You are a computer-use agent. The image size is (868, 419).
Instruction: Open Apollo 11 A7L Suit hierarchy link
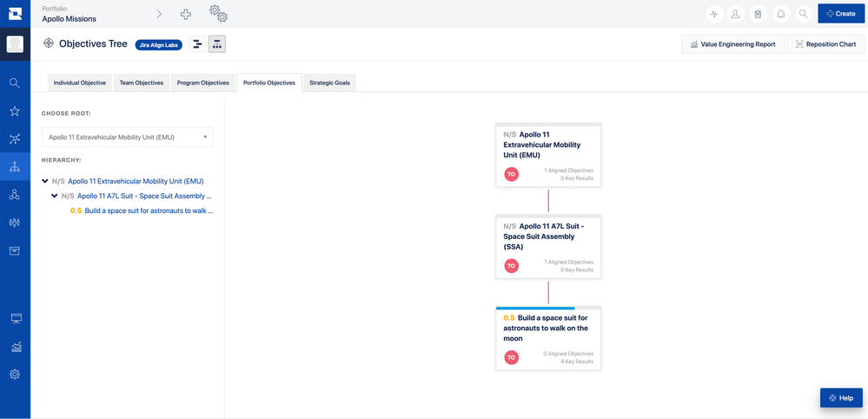click(x=145, y=196)
